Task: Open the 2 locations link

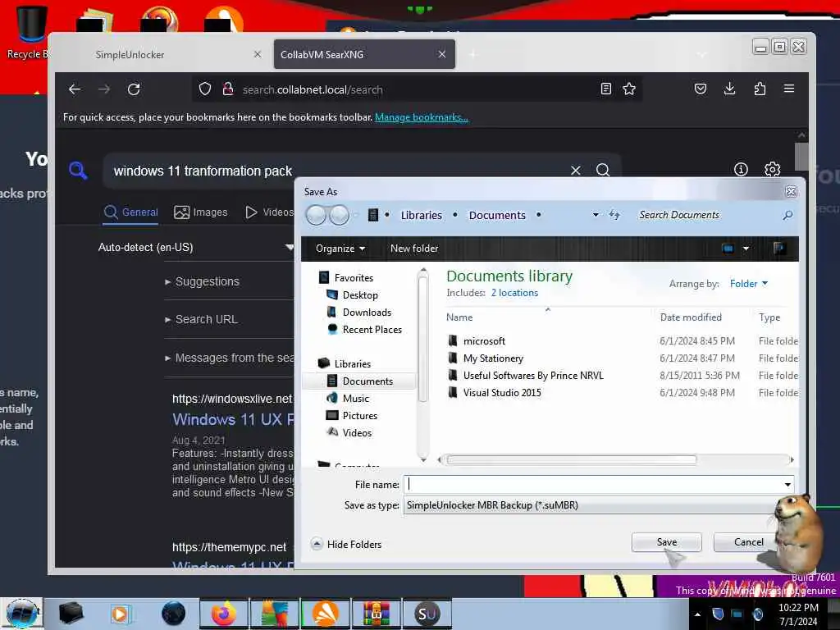Action: 514,293
